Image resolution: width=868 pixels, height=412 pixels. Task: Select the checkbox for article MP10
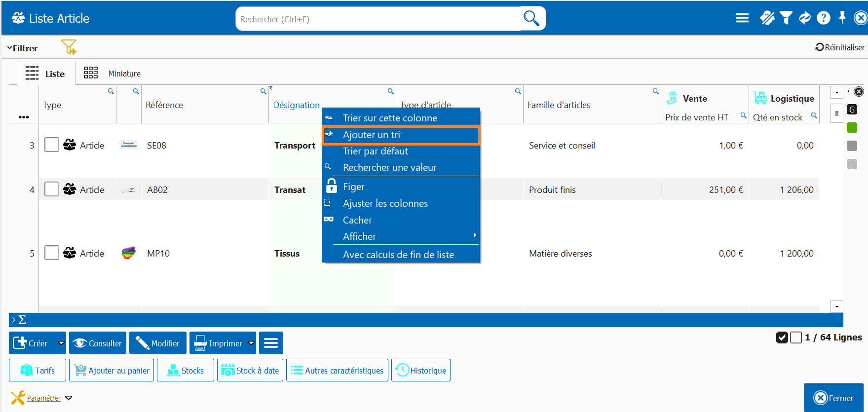52,253
